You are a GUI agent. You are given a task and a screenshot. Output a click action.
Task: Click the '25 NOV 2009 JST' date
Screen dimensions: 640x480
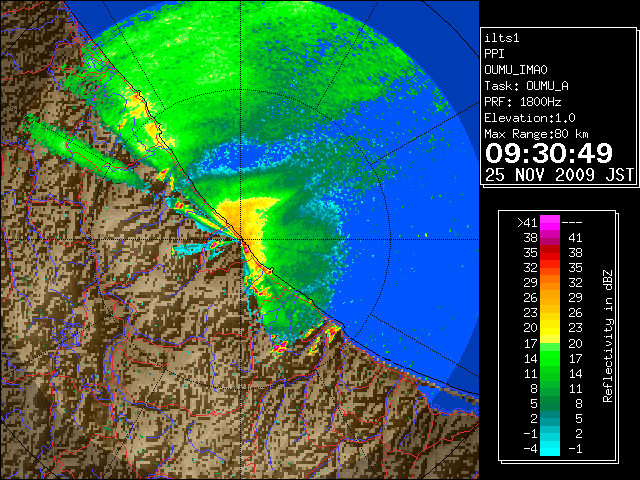click(x=560, y=175)
